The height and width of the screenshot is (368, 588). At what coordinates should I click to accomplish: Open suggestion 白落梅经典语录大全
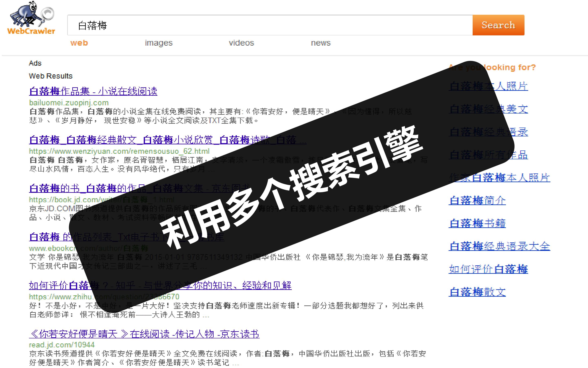pyautogui.click(x=499, y=246)
